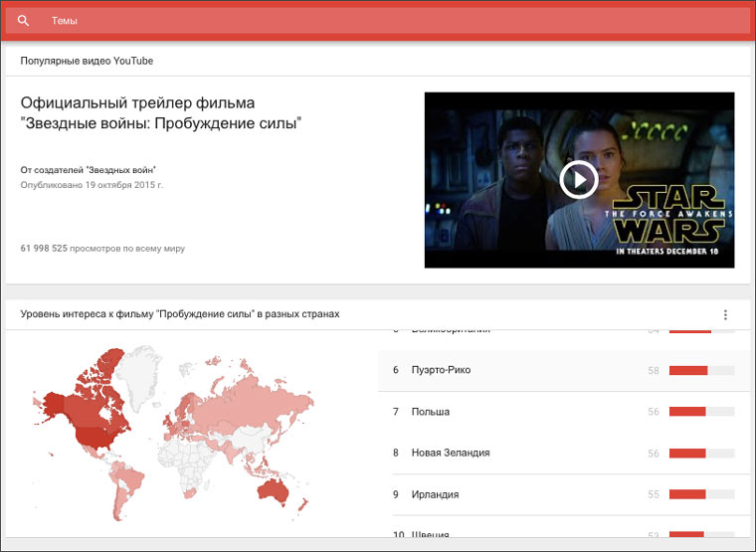The width and height of the screenshot is (756, 552).
Task: Click the interest bar for Пуэрто-Рико
Action: click(702, 370)
